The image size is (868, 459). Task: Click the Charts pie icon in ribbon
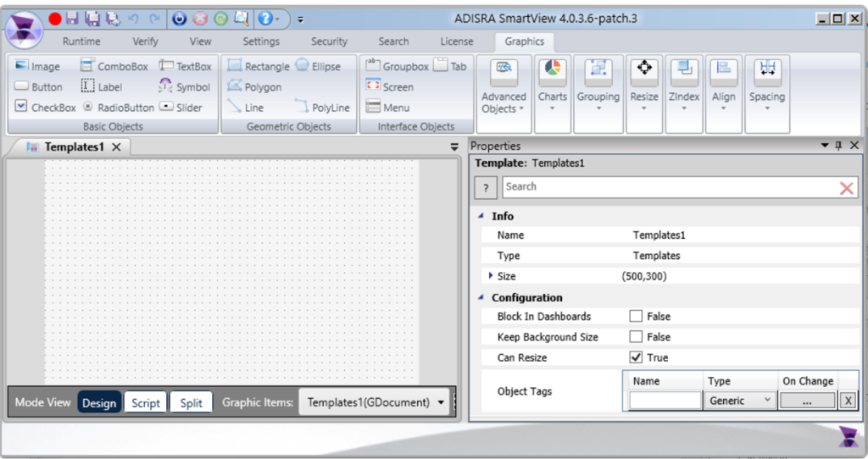pyautogui.click(x=553, y=69)
